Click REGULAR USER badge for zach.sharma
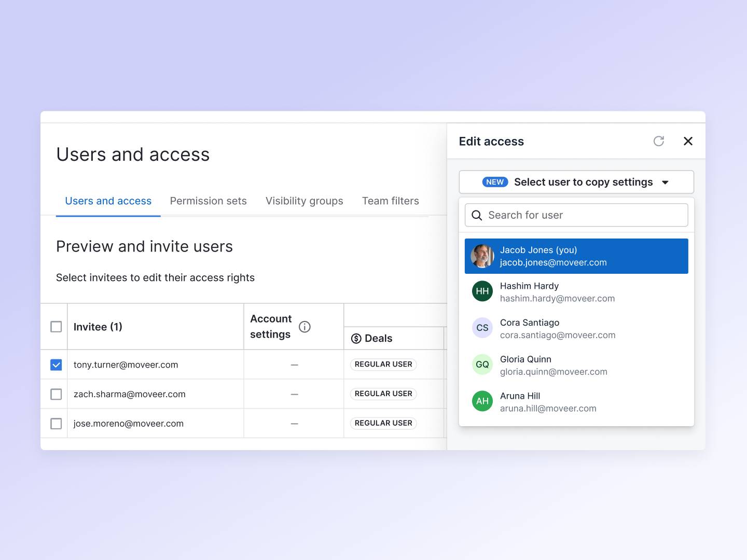Viewport: 747px width, 560px height. pyautogui.click(x=383, y=394)
